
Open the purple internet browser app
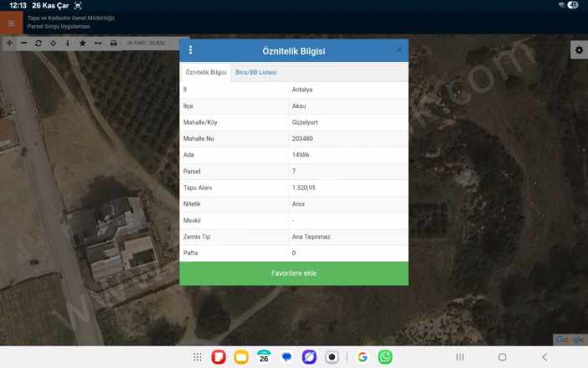[309, 357]
